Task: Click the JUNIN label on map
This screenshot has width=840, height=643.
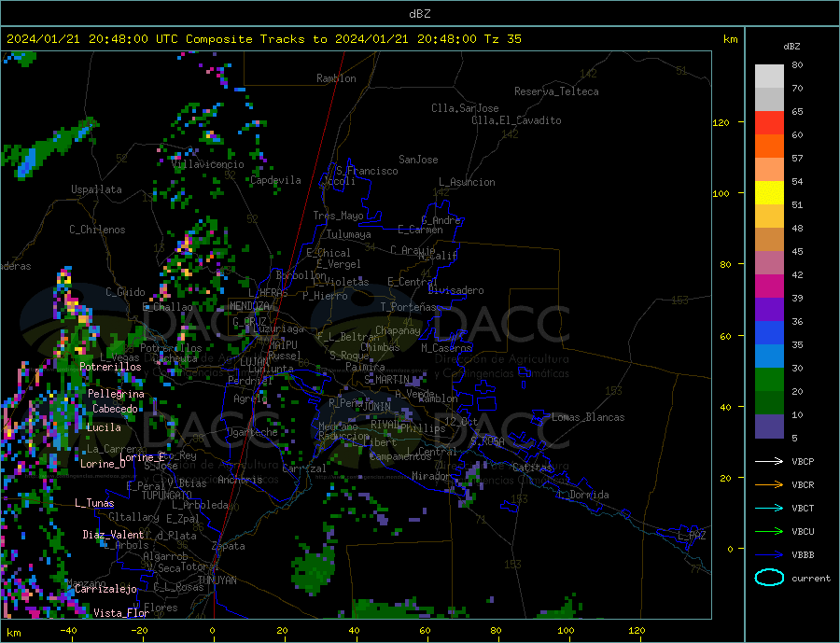Action: (x=377, y=407)
